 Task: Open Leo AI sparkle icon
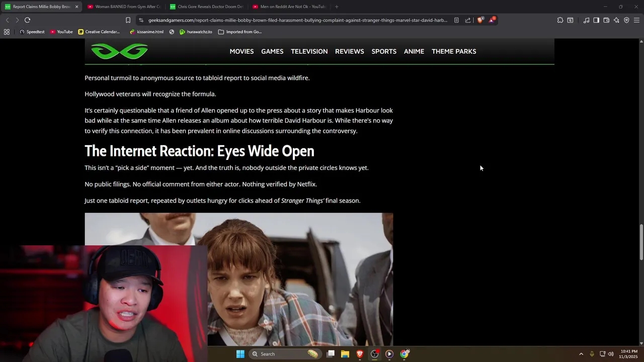[616, 20]
